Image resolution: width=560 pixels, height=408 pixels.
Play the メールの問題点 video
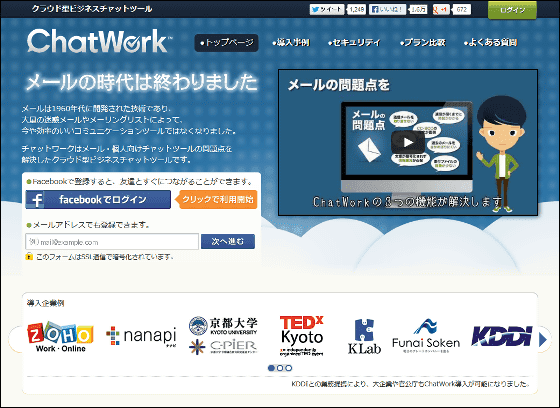click(x=408, y=142)
